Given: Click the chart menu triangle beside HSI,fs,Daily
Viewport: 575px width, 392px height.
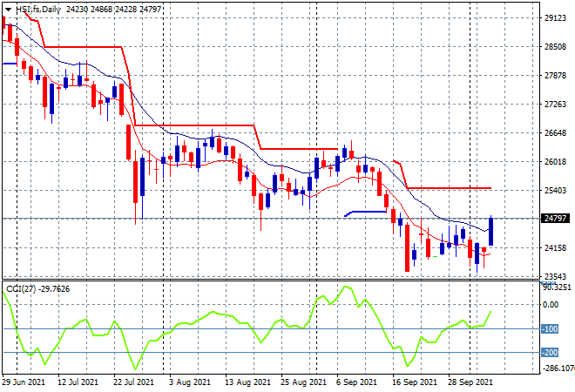Looking at the screenshot, I should 8,10.
